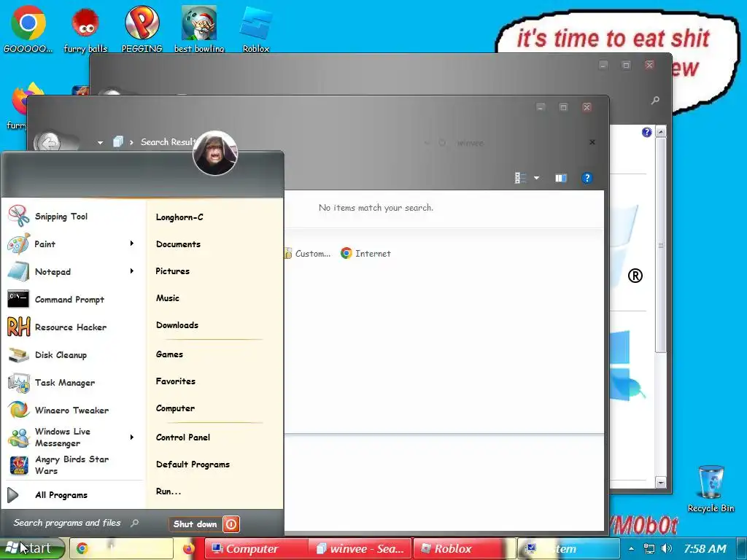This screenshot has width=747, height=560.
Task: Open GOOOOO Chrome desktop icon
Action: 28,28
